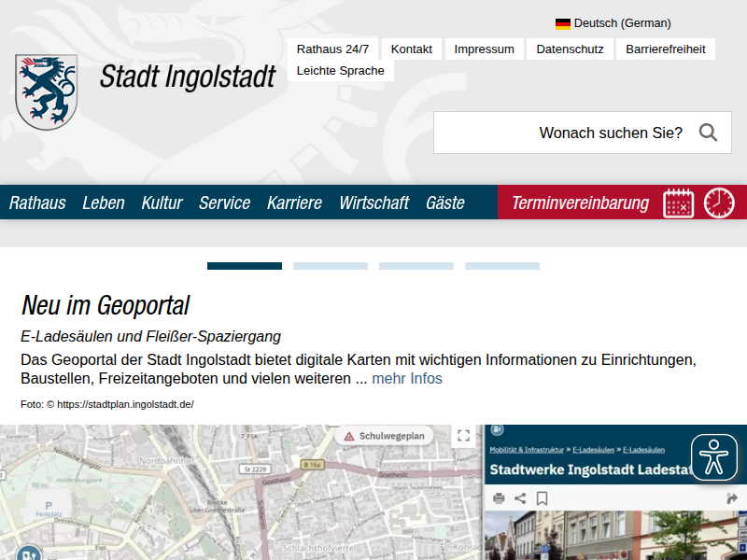Click the Stadt Ingolstadt title
The width and height of the screenshot is (747, 560).
tap(188, 77)
